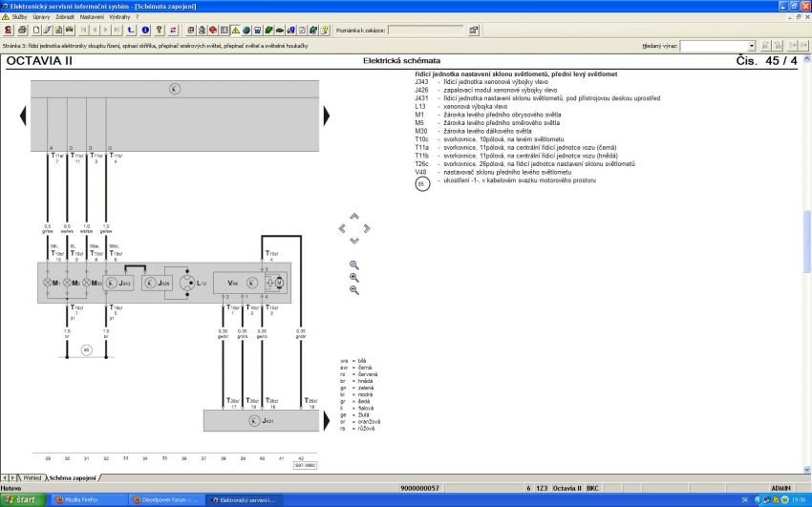
Task: Click the printer icon in the toolbar
Action: [22, 30]
